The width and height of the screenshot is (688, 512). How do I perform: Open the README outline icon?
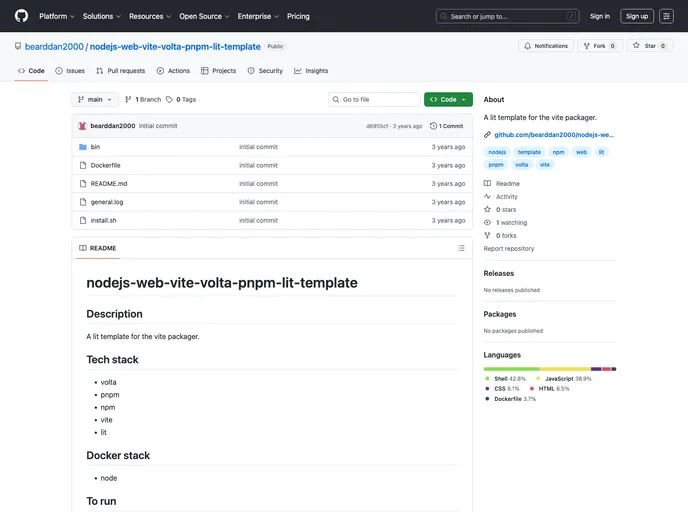tap(461, 248)
